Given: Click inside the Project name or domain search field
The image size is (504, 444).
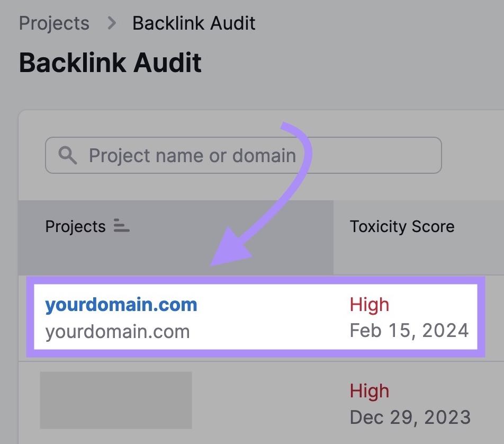Looking at the screenshot, I should [x=212, y=155].
